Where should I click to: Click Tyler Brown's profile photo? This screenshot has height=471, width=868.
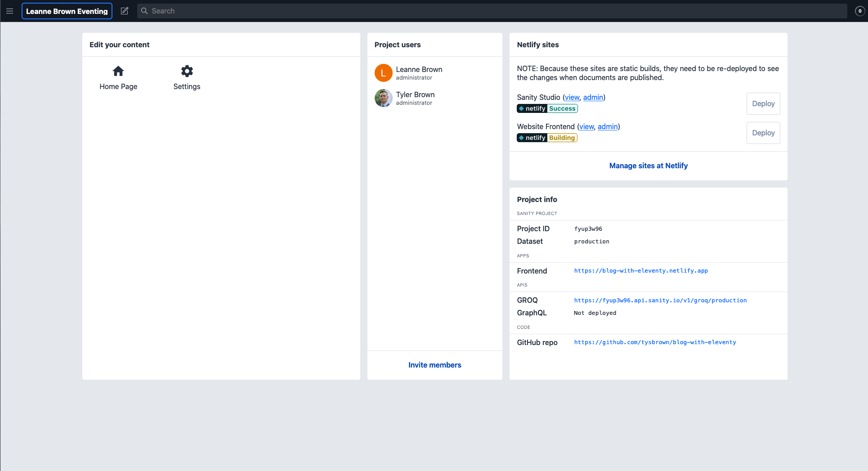click(384, 98)
